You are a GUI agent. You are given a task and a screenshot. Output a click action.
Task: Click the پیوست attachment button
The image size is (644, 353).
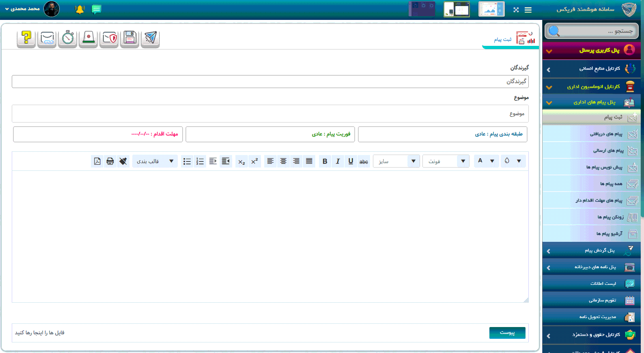coord(507,333)
